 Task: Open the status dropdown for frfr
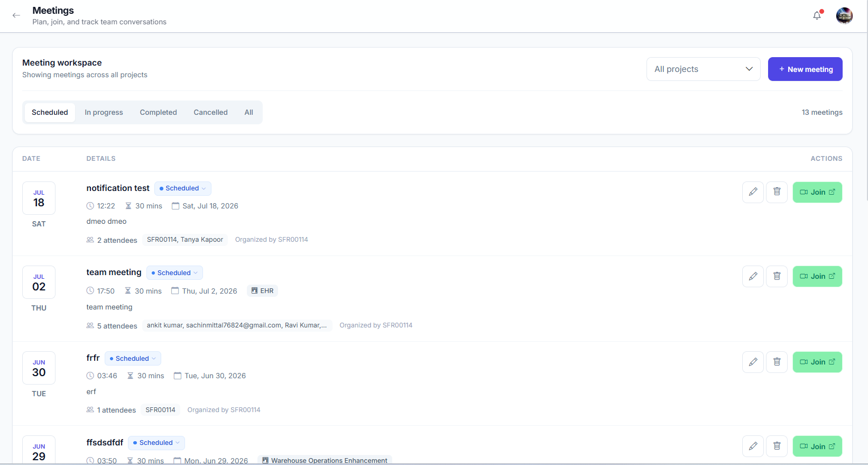[133, 358]
